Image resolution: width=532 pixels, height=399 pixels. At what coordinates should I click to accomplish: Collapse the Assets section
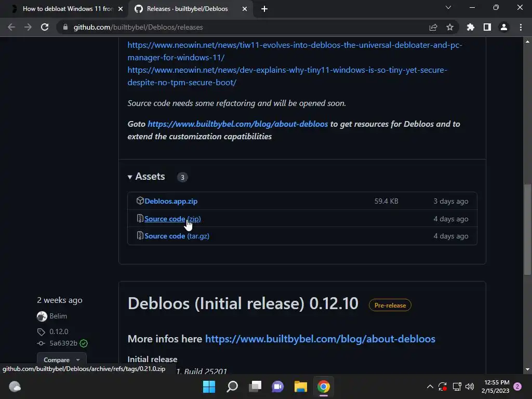tap(146, 177)
